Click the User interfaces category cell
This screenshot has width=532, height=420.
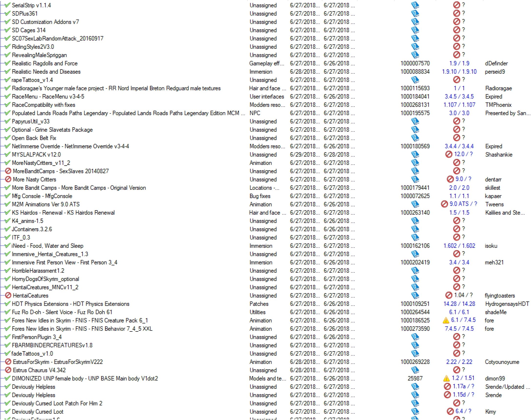coord(267,96)
